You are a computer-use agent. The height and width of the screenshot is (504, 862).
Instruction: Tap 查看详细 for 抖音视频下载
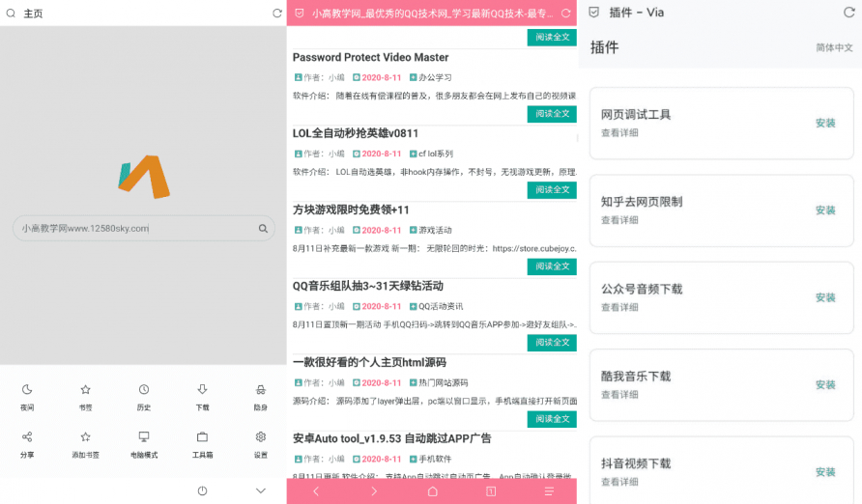point(619,482)
